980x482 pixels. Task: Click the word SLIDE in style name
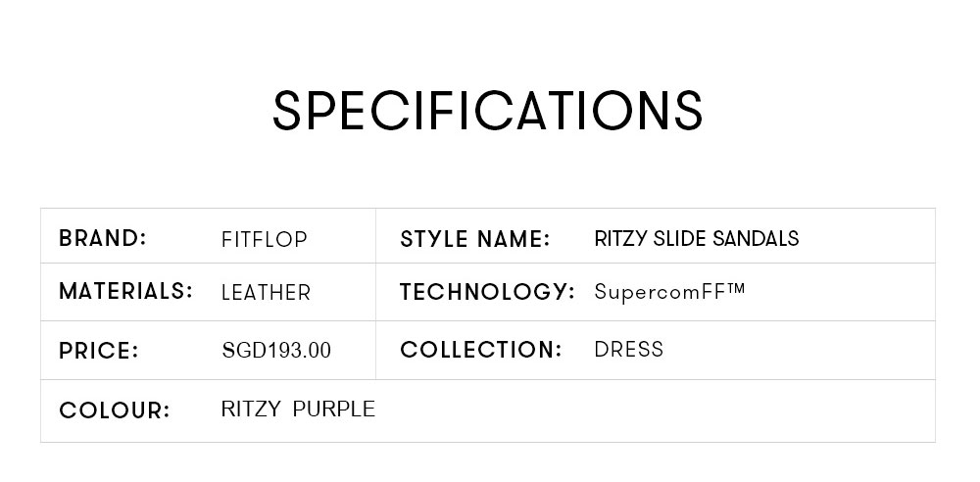click(x=679, y=238)
